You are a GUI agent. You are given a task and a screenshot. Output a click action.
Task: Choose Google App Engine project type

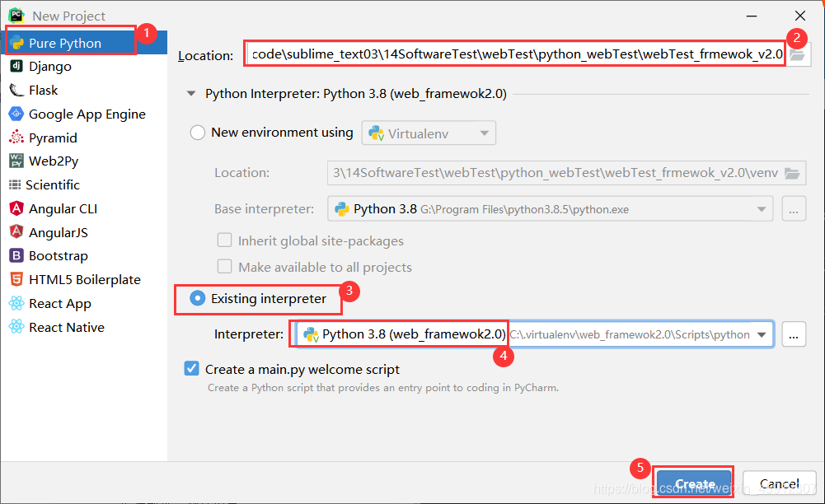coord(87,114)
